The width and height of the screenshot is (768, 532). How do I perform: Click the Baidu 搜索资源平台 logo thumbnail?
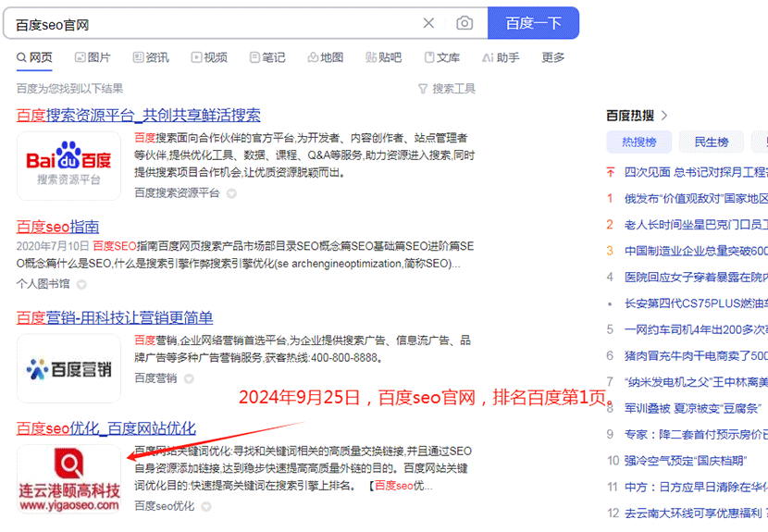coord(68,166)
